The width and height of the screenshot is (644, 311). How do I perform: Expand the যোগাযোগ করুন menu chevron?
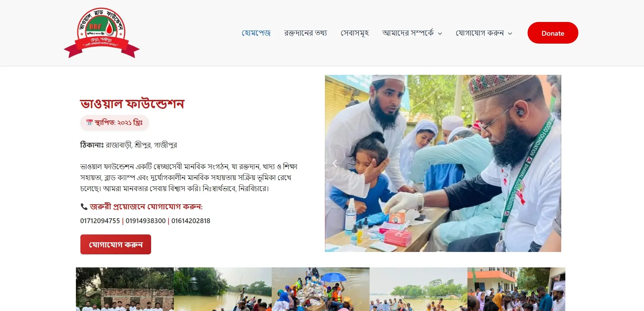pyautogui.click(x=510, y=34)
